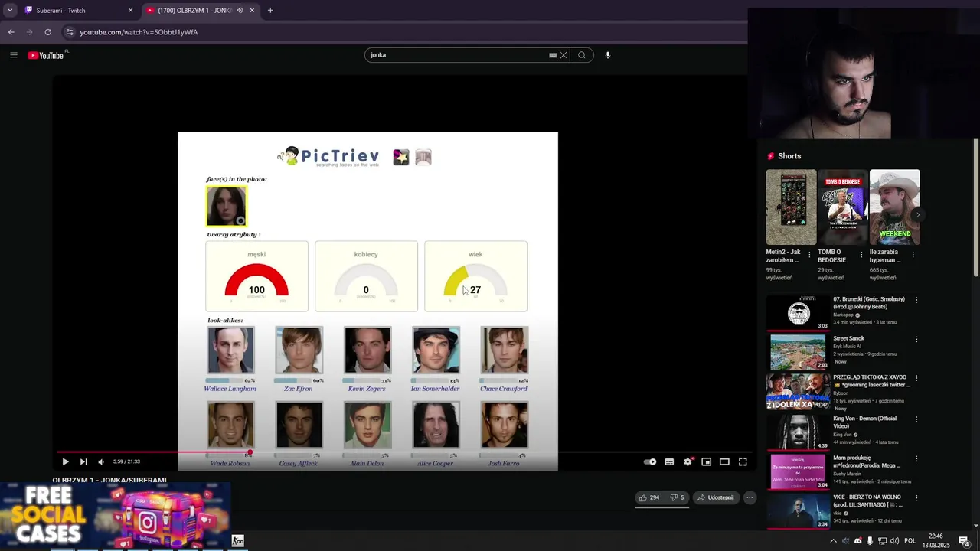Open options for Ile zarabia hypeman short

pos(913,254)
